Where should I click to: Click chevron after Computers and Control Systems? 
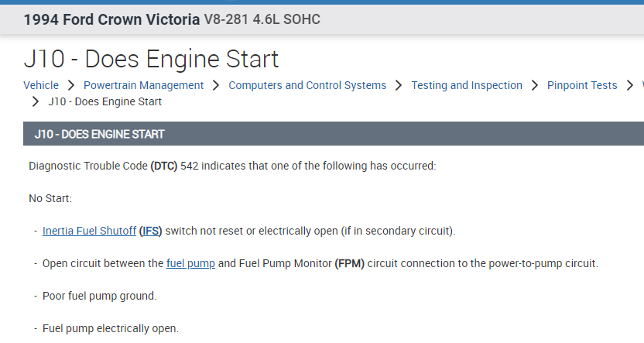tap(399, 85)
